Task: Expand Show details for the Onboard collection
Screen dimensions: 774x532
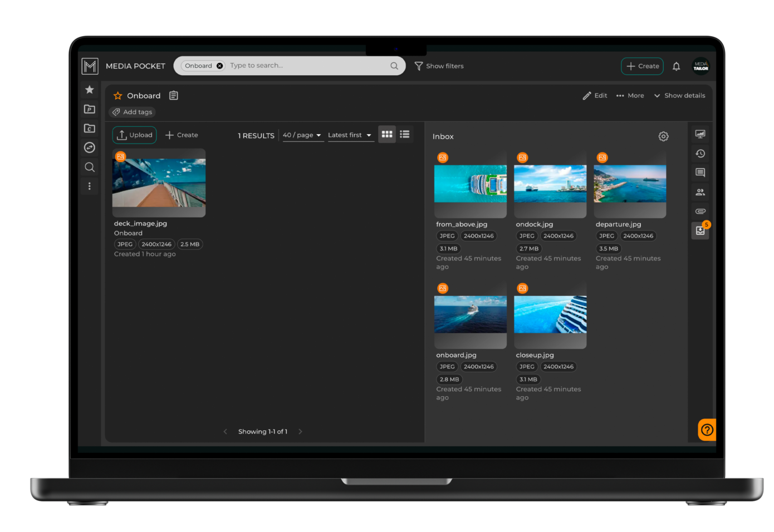Action: [679, 95]
